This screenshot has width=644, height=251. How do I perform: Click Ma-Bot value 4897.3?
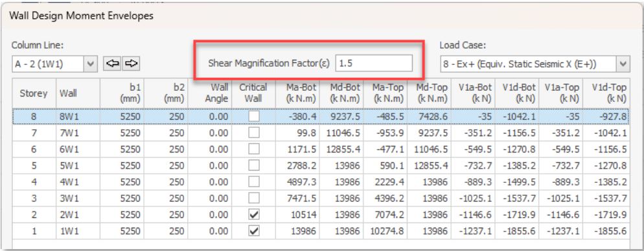pyautogui.click(x=302, y=182)
